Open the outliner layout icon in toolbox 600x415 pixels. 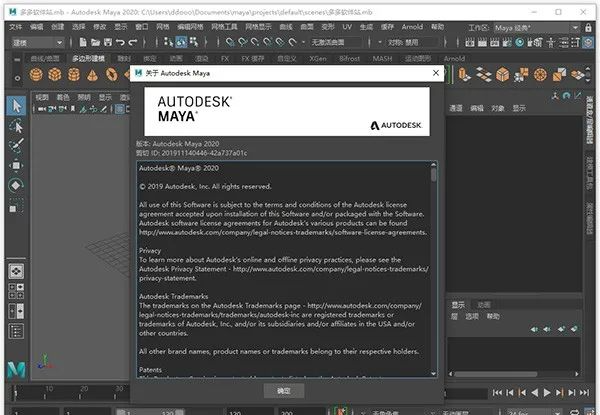point(16,331)
